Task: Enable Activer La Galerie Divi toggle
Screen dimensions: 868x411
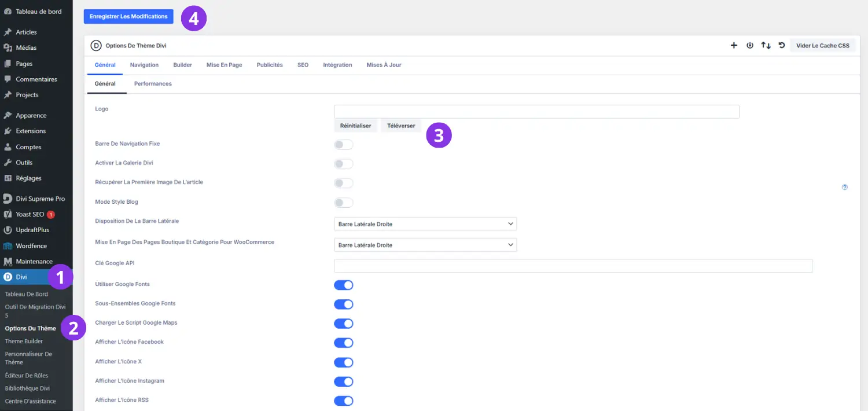Action: point(344,164)
